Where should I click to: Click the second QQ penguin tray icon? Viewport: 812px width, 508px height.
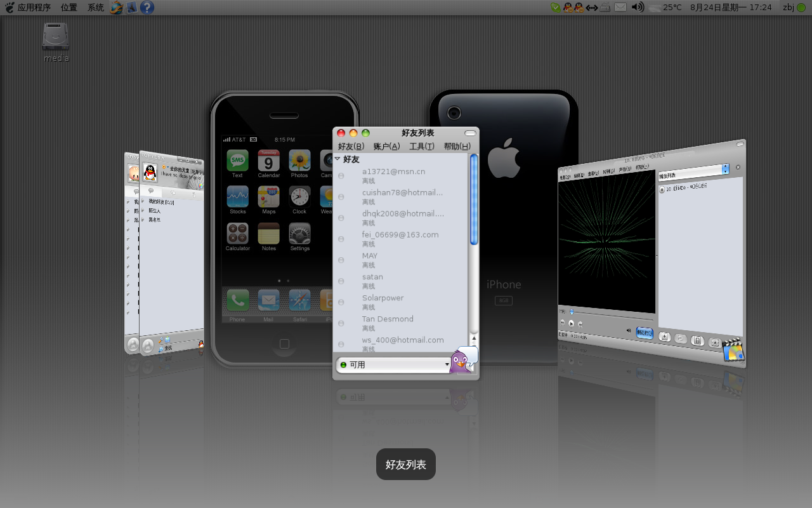[x=579, y=8]
